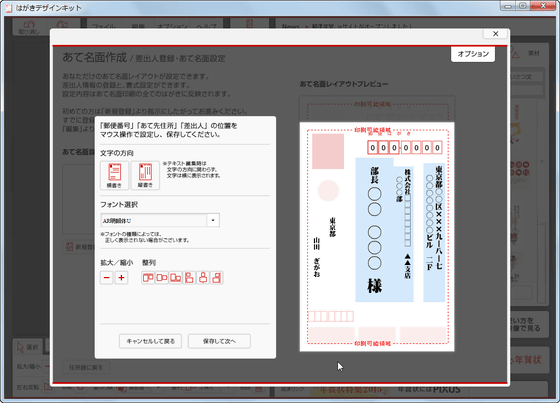Close the あて名面作成 dialog

tap(495, 34)
